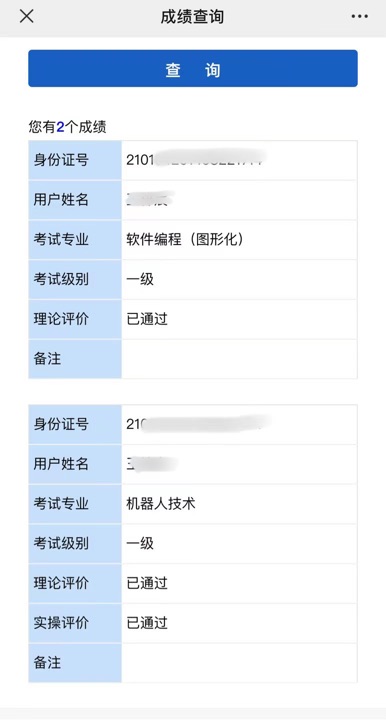Image resolution: width=386 pixels, height=720 pixels.
Task: Click the 实操评价 已通过 result cell
Action: (239, 623)
